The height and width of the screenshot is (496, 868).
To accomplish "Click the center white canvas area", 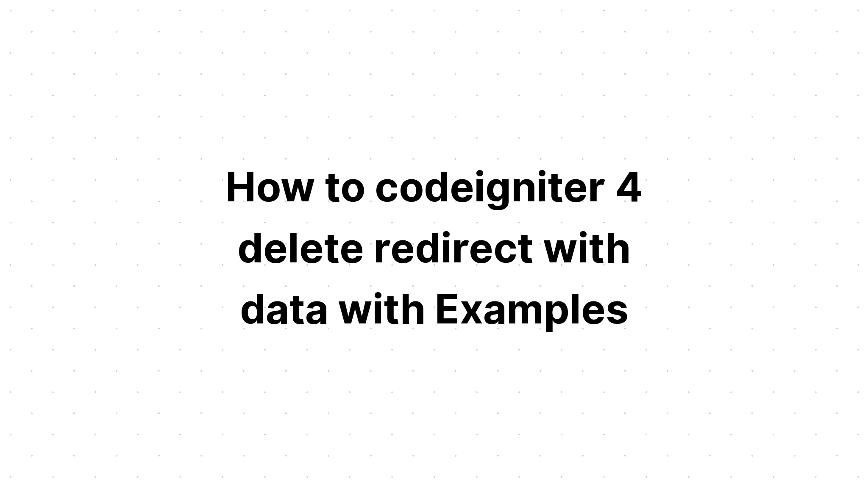I will [x=434, y=248].
